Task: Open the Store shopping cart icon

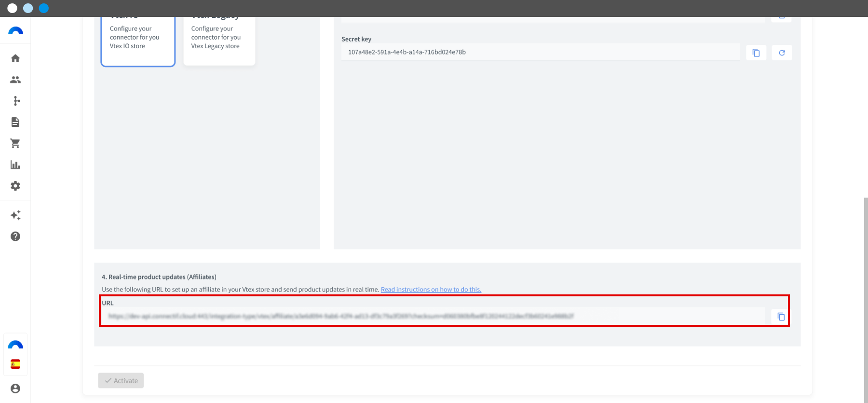Action: pyautogui.click(x=15, y=143)
